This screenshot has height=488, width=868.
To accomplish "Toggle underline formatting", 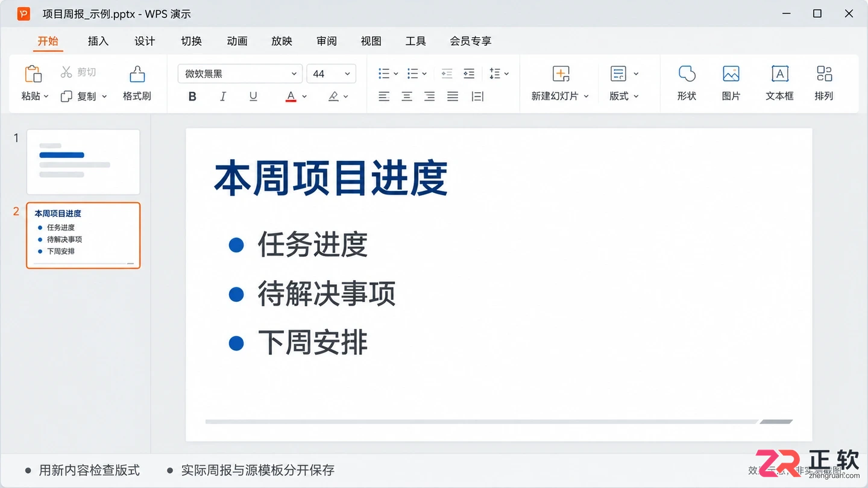I will [x=253, y=96].
